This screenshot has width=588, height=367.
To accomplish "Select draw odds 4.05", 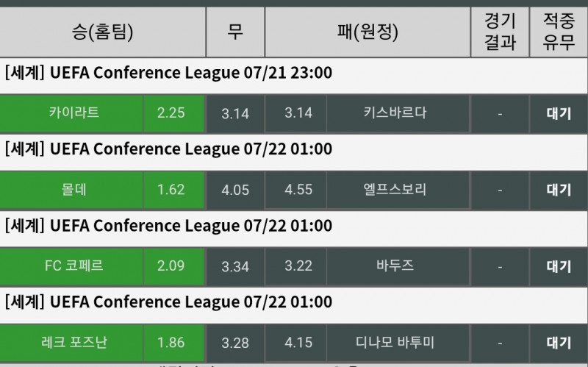I will [235, 190].
